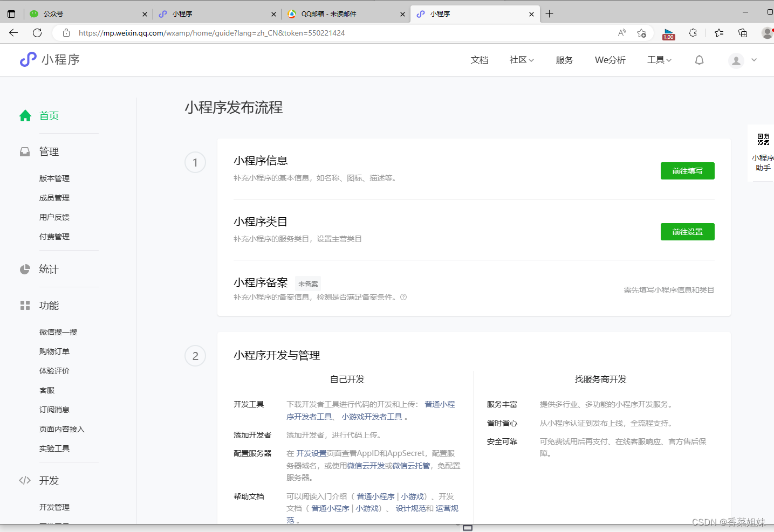Viewport: 774px width, 532px height.
Task: Open the notification bell icon
Action: [x=699, y=60]
